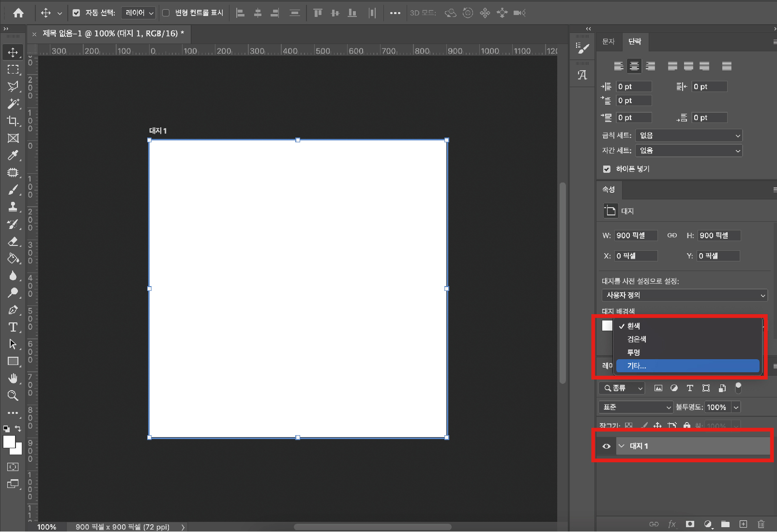Select the Zoom tool
Screen dimensions: 777x532
[13, 395]
